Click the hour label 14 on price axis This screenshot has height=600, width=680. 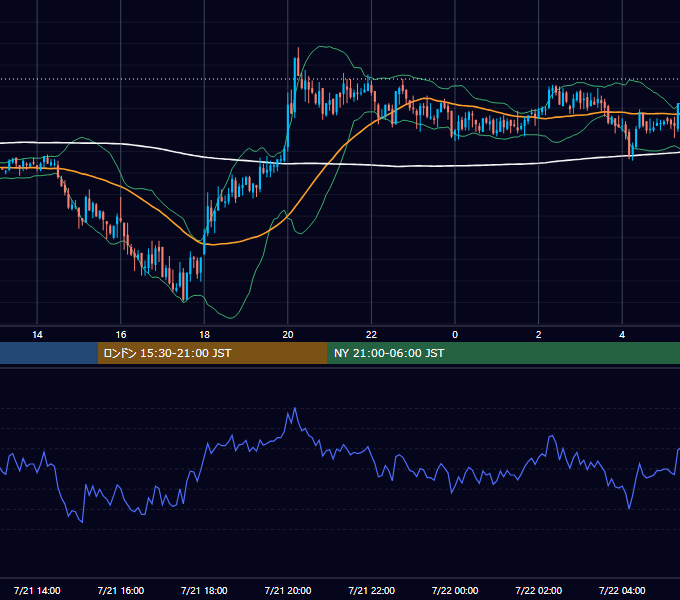[37, 335]
